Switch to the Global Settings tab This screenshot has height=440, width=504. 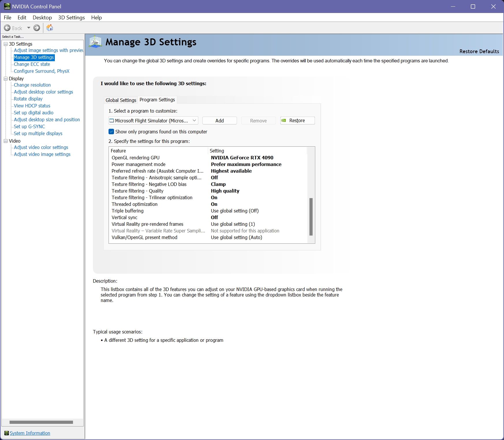point(121,100)
